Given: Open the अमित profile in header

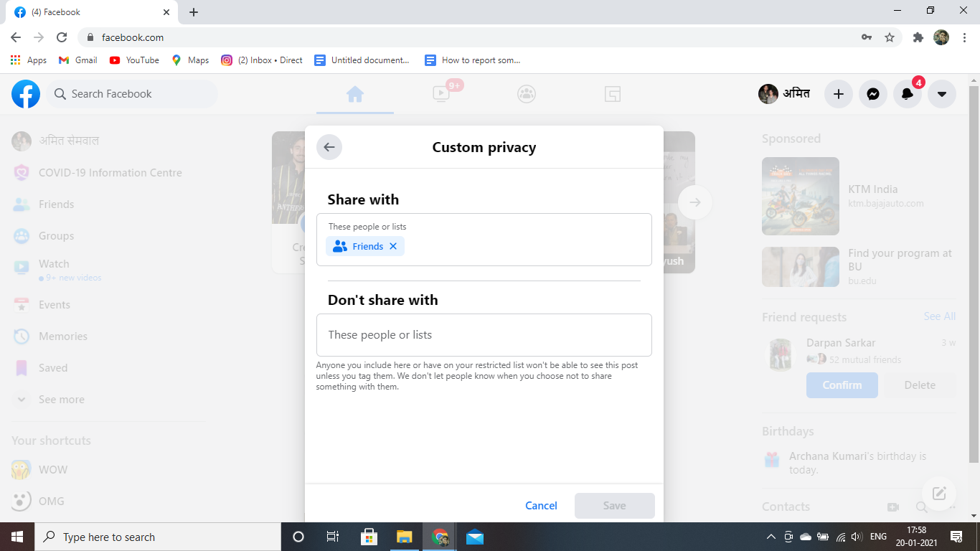Looking at the screenshot, I should pos(785,94).
